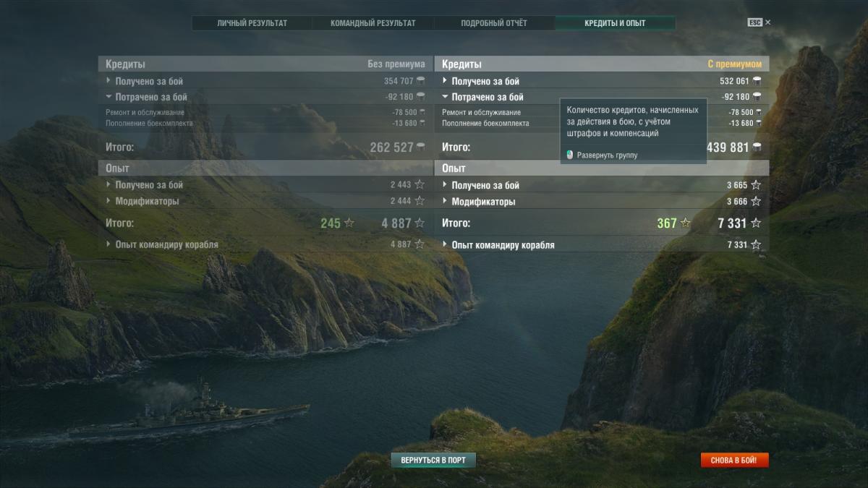Click the 439 881 credits total
This screenshot has height=488, width=868.
pyautogui.click(x=728, y=147)
